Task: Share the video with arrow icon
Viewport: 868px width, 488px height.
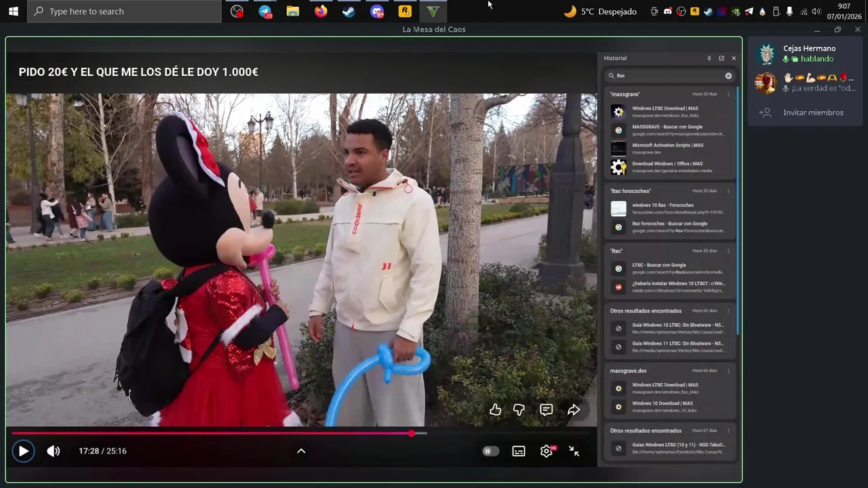Action: point(574,409)
